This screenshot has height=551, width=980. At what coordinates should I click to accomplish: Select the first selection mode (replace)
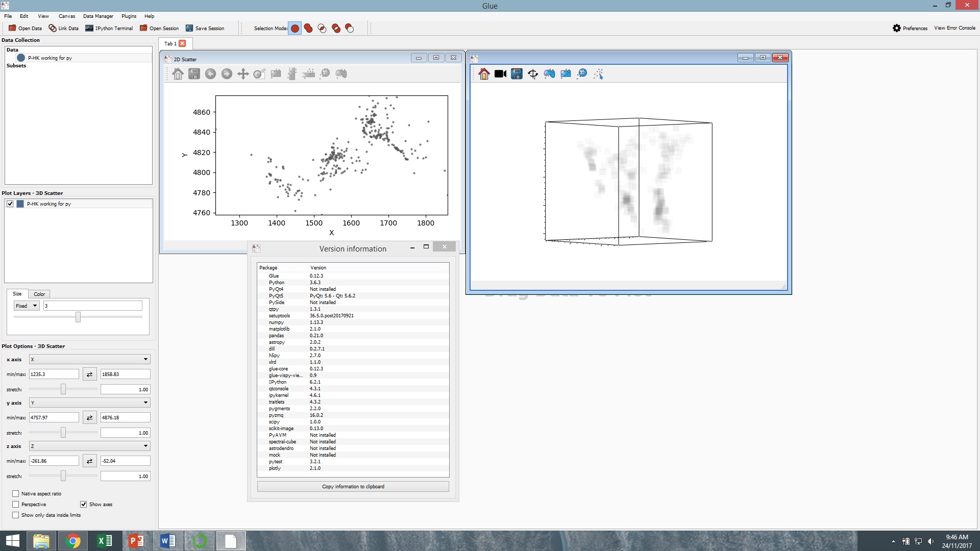coord(295,29)
